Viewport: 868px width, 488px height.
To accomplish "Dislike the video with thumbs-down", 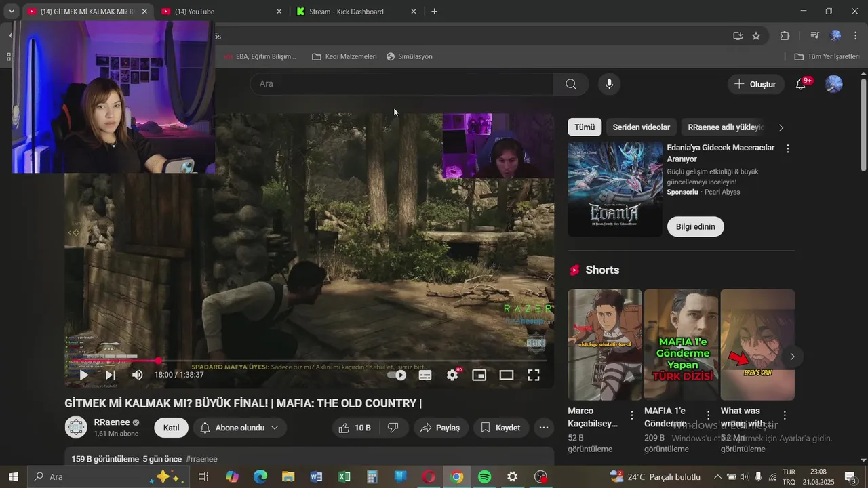I will click(393, 428).
